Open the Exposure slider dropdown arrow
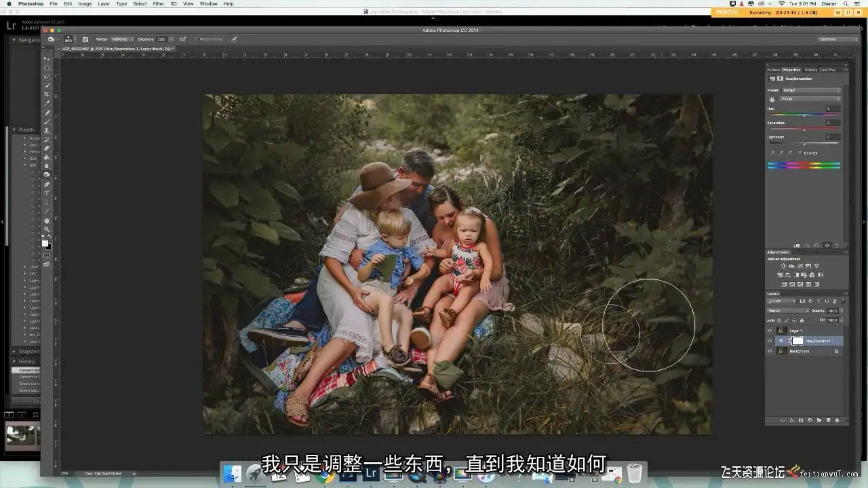Screen dimensions: 868x488 172,39
